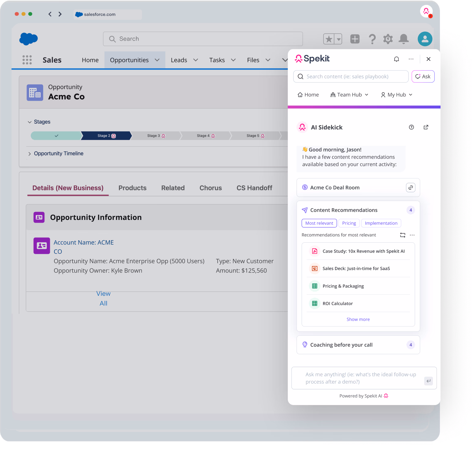The height and width of the screenshot is (449, 476).
Task: Open the App Launcher dots grid
Action: [x=27, y=60]
